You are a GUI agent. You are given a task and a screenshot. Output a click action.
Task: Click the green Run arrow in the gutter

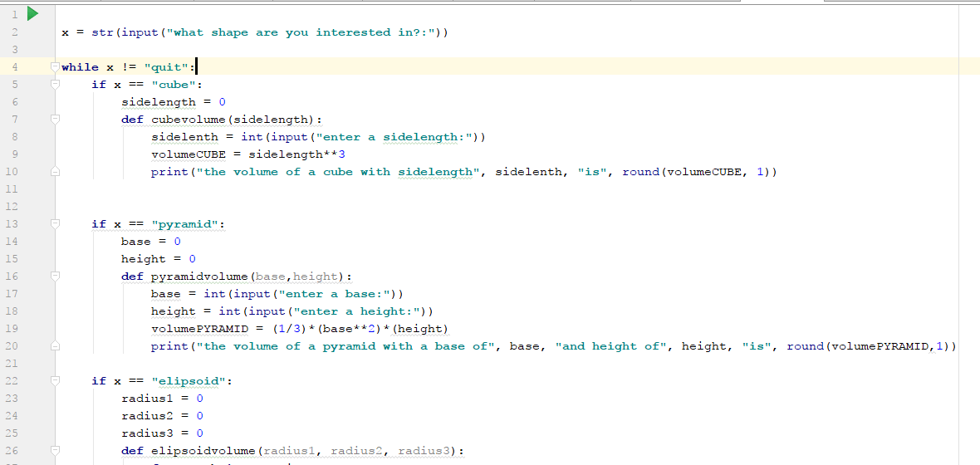[33, 13]
